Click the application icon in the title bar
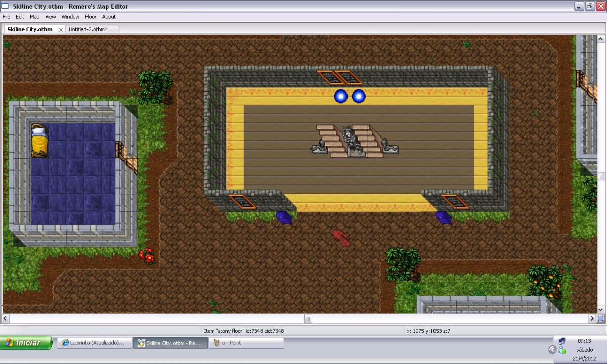The width and height of the screenshot is (607, 364). pyautogui.click(x=5, y=6)
